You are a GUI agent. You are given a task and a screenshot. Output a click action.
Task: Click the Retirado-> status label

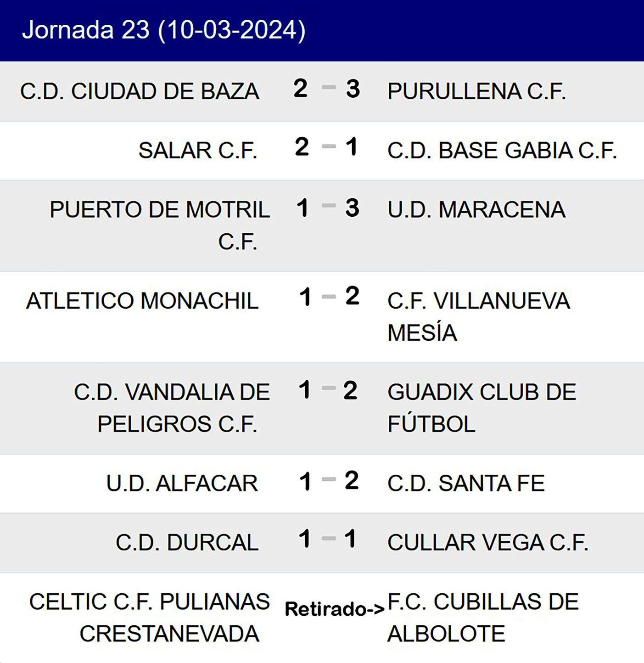pos(335,609)
